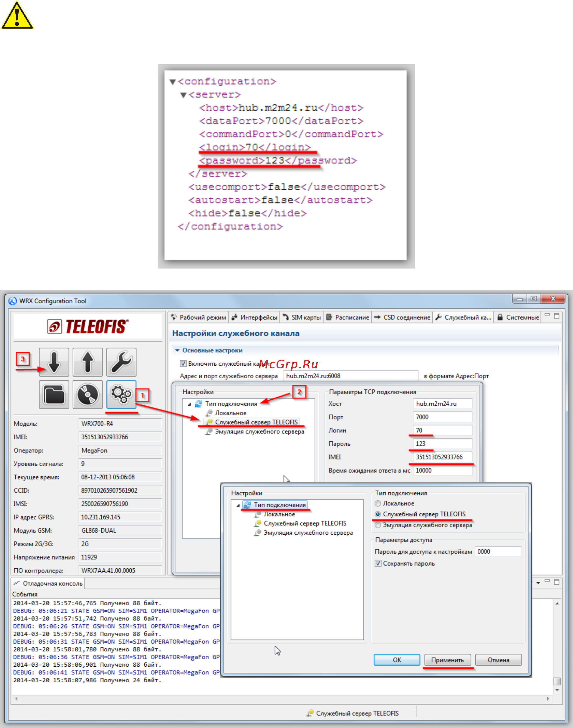Select Эмуляция служебного сервера radio button
Viewport: 573px width, 728px height.
coord(378,525)
